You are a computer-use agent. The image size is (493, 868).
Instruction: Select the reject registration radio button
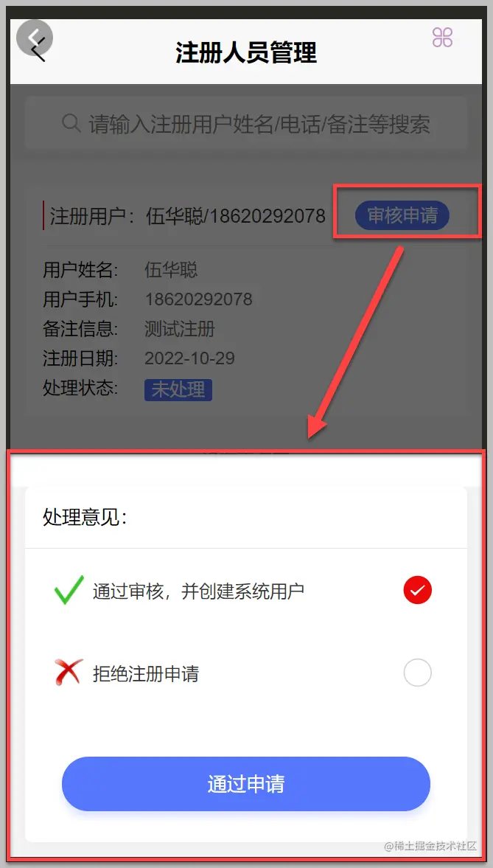417,673
